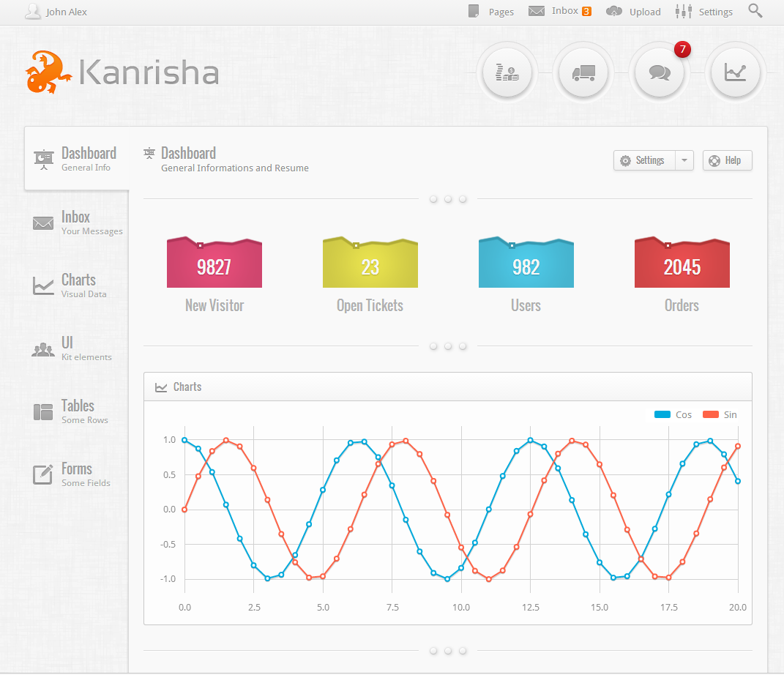Image resolution: width=784 pixels, height=675 pixels.
Task: Click the Upload cloud icon
Action: coord(614,11)
